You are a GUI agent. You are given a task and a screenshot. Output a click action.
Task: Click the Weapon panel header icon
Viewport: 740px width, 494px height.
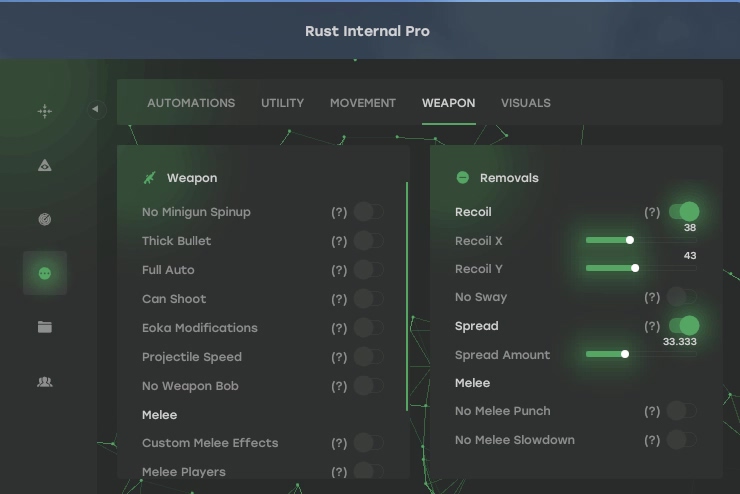pos(150,178)
